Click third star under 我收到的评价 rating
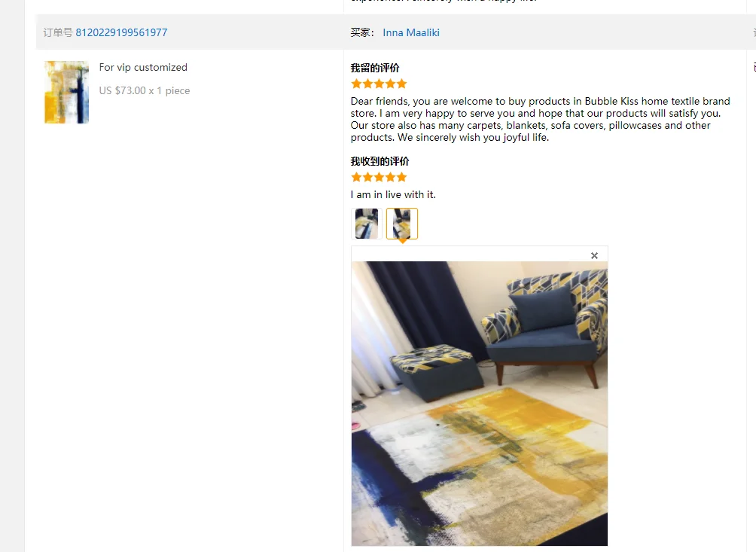Image resolution: width=756 pixels, height=552 pixels. coord(379,177)
